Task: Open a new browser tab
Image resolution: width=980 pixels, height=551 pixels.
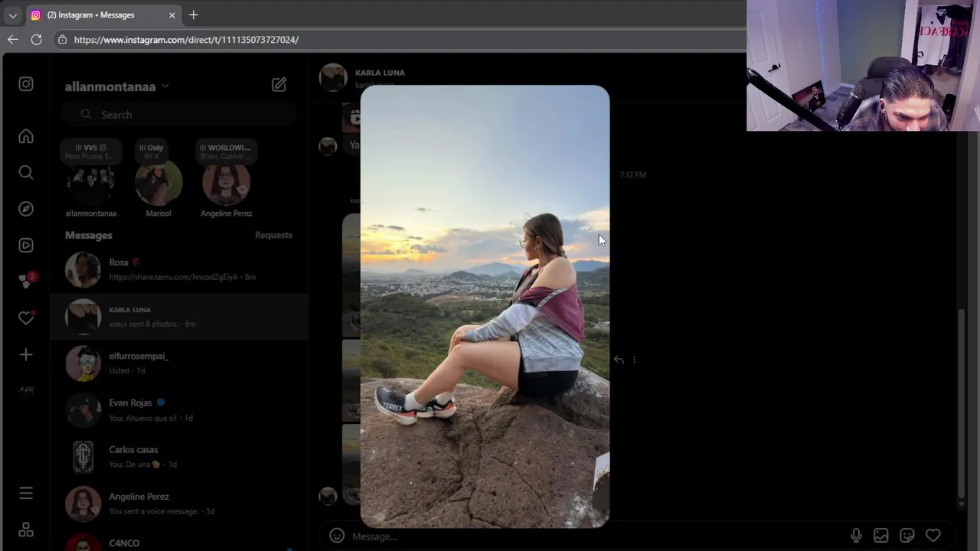Action: [x=193, y=15]
